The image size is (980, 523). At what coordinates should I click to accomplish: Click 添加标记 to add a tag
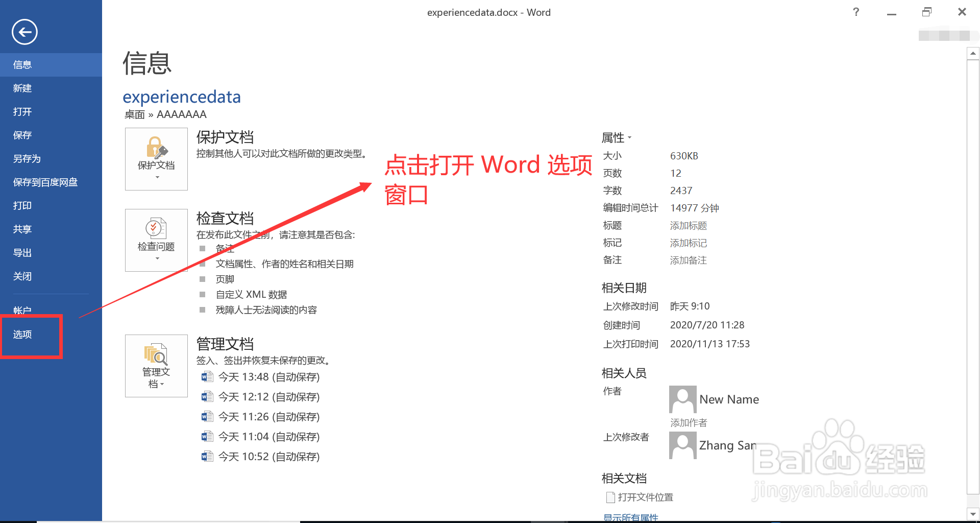click(689, 243)
